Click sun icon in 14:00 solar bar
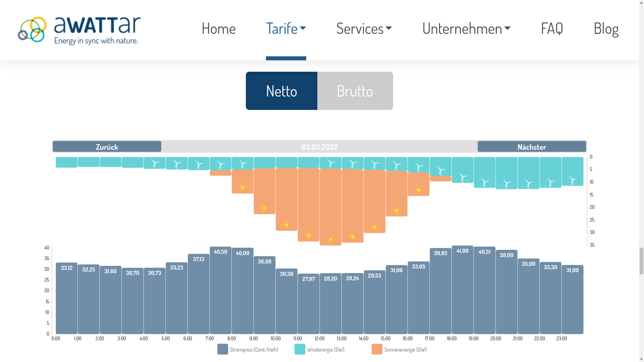 point(374,227)
